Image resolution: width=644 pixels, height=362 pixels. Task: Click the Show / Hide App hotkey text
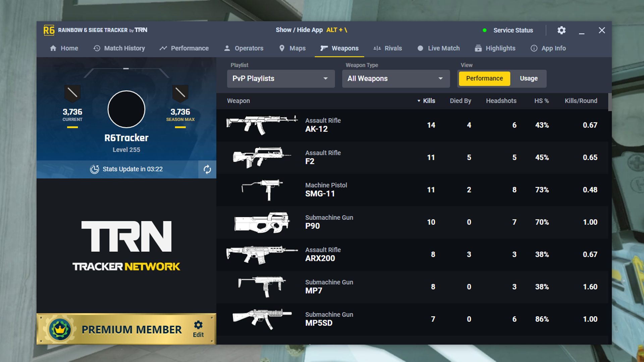pos(311,30)
